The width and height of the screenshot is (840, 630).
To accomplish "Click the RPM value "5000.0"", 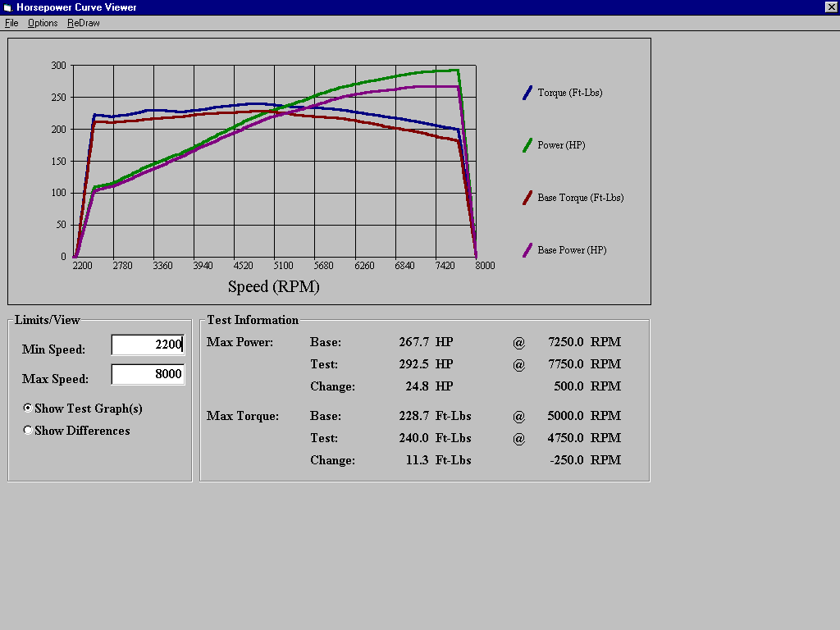I will pos(566,416).
